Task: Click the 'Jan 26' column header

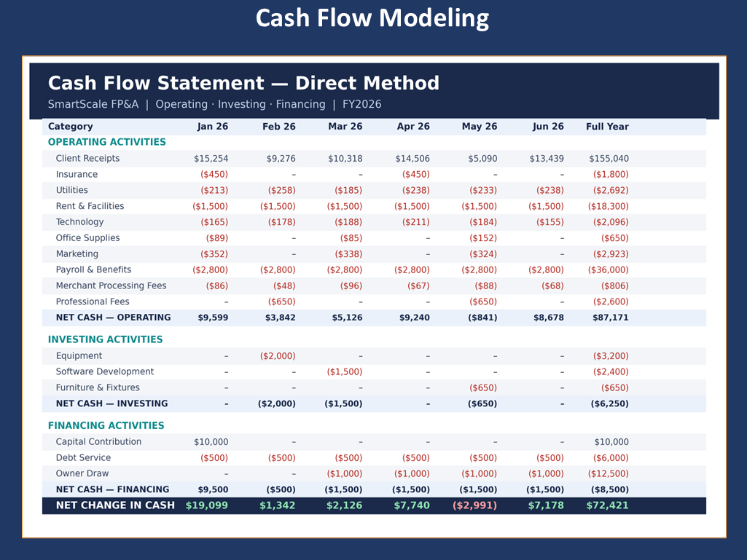Action: pos(213,127)
